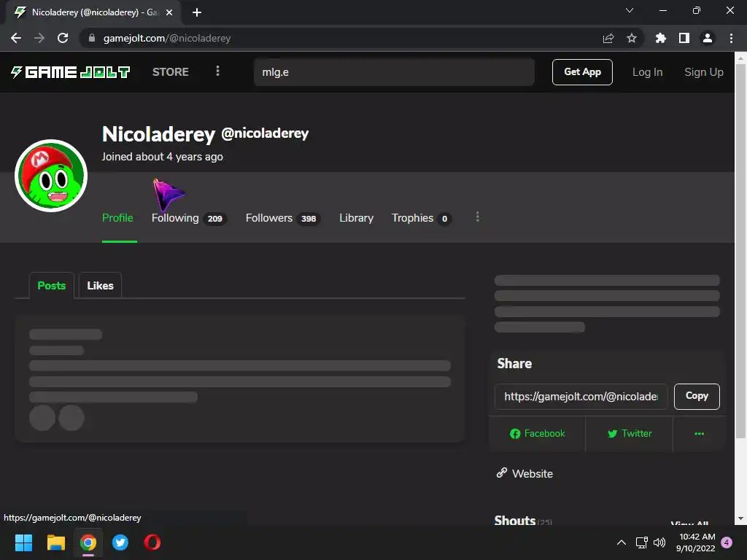Open Opera browser from taskbar
Viewport: 747px width, 560px height.
(x=152, y=542)
